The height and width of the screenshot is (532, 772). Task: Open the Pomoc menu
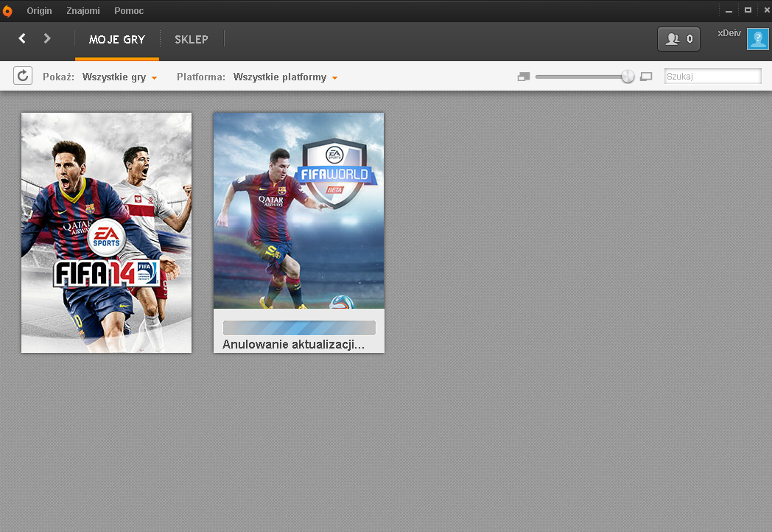(129, 11)
